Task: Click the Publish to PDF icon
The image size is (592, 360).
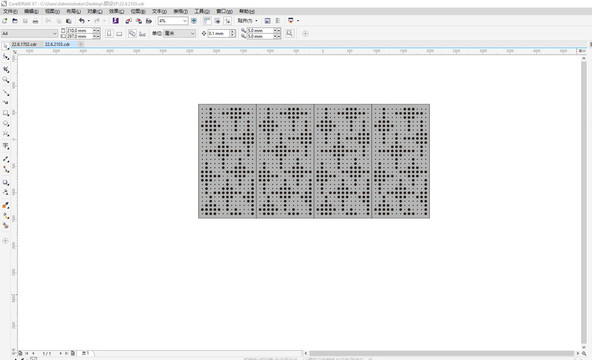Action: [149, 21]
